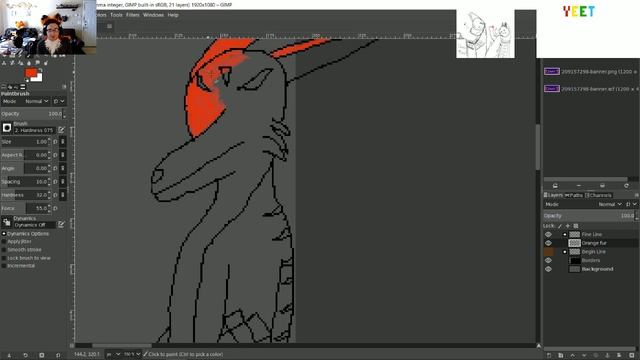The width and height of the screenshot is (640, 360).
Task: Lock alpha channel of layer
Action: (576, 226)
